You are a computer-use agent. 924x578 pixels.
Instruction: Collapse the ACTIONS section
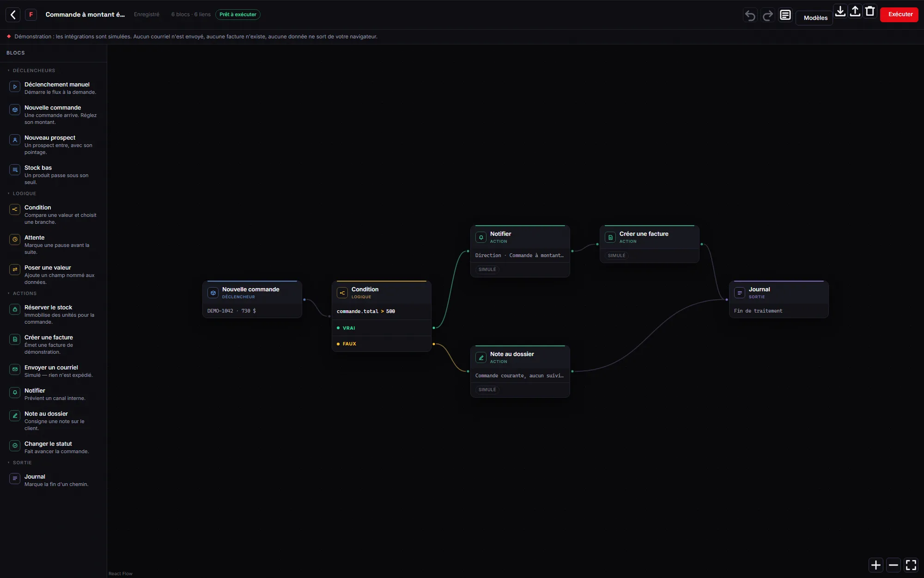(x=22, y=294)
